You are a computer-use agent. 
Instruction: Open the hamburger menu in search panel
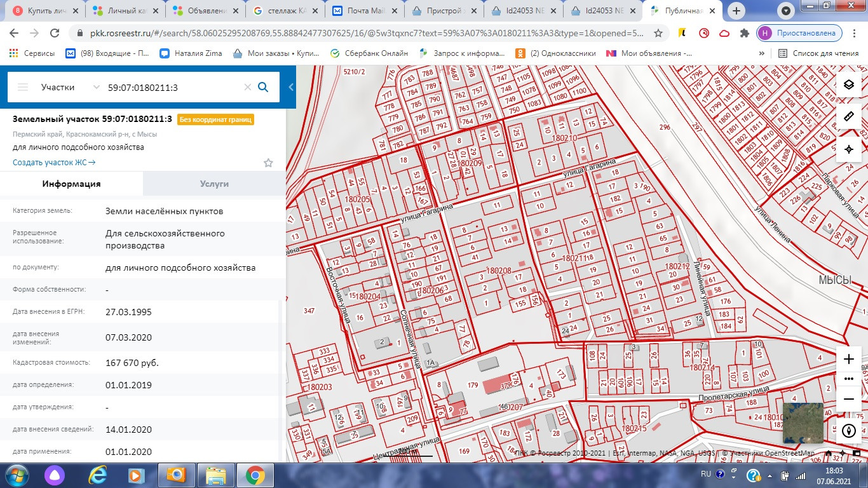[23, 87]
